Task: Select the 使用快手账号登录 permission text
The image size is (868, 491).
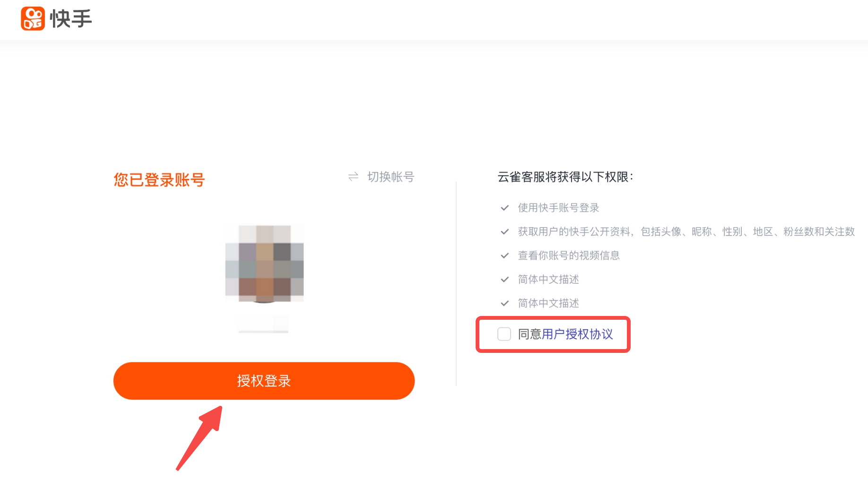Action: pos(558,208)
